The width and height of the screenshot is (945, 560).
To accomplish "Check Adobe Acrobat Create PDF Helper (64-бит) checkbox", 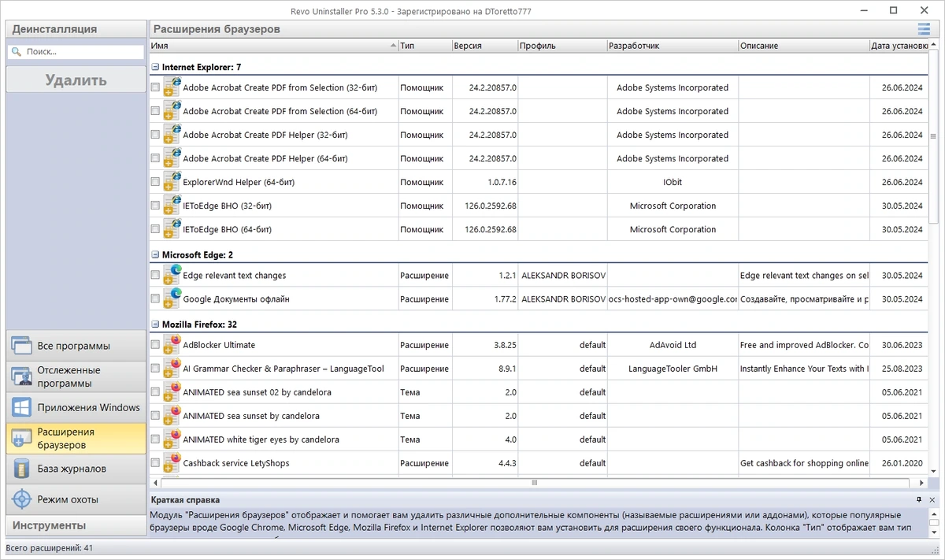I will (x=155, y=159).
